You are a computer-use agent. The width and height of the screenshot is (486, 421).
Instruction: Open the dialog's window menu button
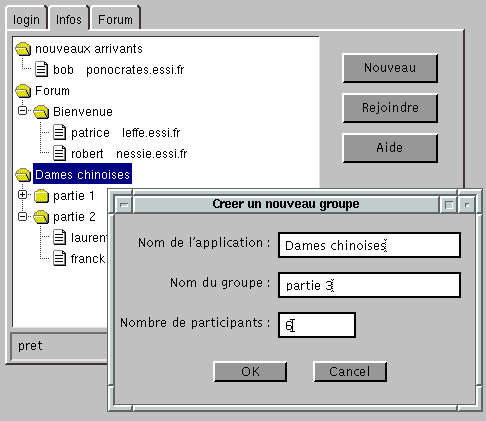(124, 205)
